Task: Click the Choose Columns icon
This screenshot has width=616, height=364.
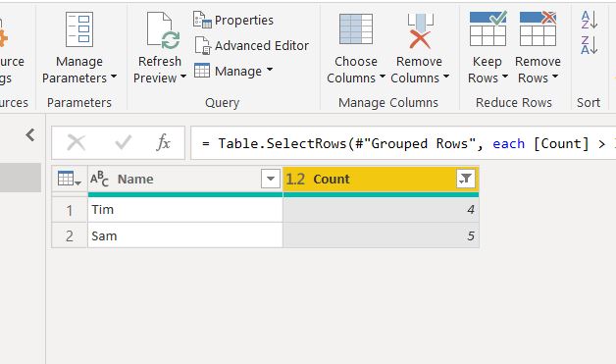Action: tap(356, 29)
